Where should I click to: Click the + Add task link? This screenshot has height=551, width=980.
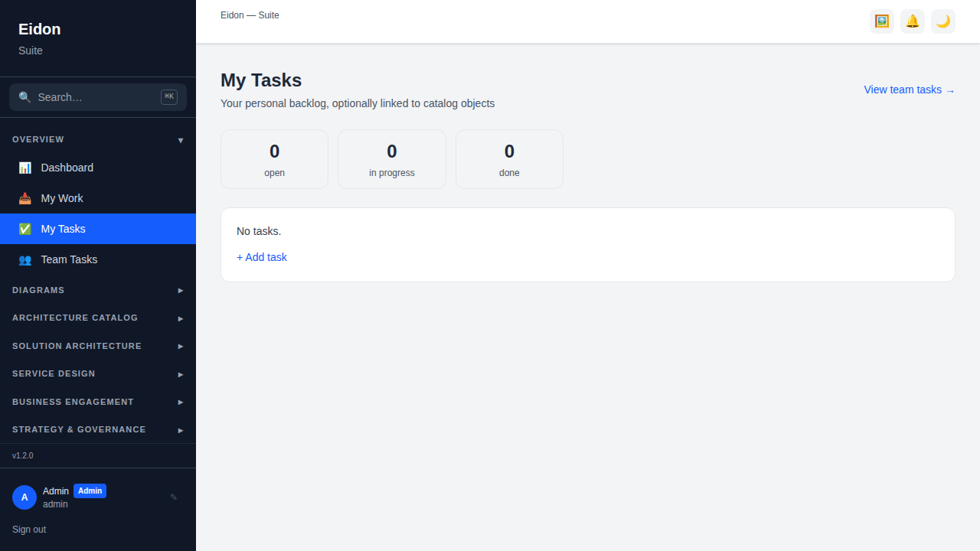[262, 257]
